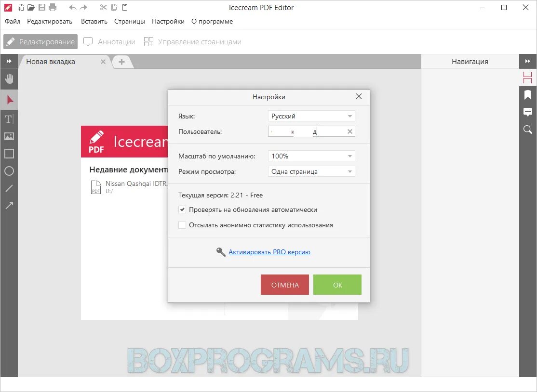Screen dimensions: 537x392
Task: Copy selection icon in top toolbar
Action: pos(114,7)
